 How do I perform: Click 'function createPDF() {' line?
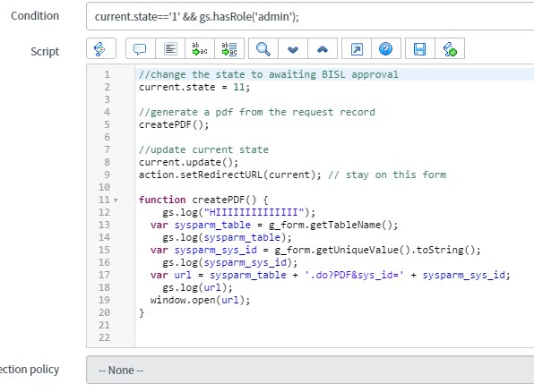tap(203, 200)
